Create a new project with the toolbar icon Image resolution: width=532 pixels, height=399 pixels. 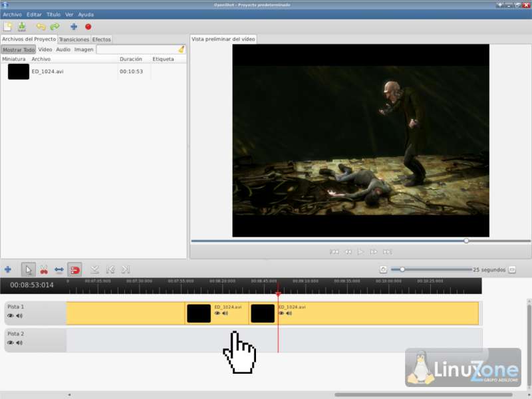[7, 27]
